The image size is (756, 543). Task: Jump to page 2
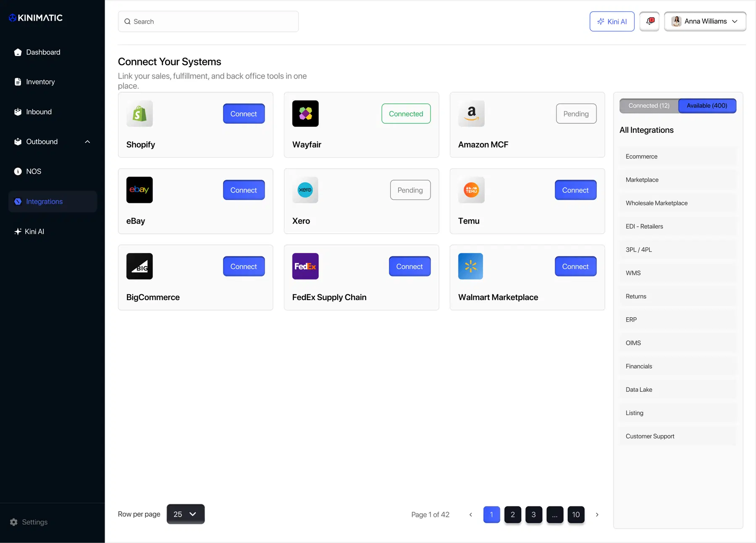pos(513,514)
